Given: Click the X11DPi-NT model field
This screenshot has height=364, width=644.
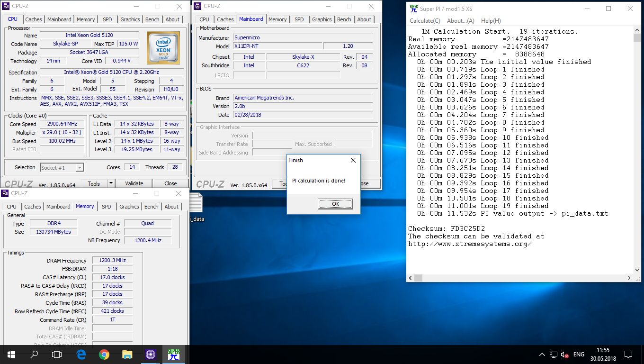Looking at the screenshot, I should [277, 46].
